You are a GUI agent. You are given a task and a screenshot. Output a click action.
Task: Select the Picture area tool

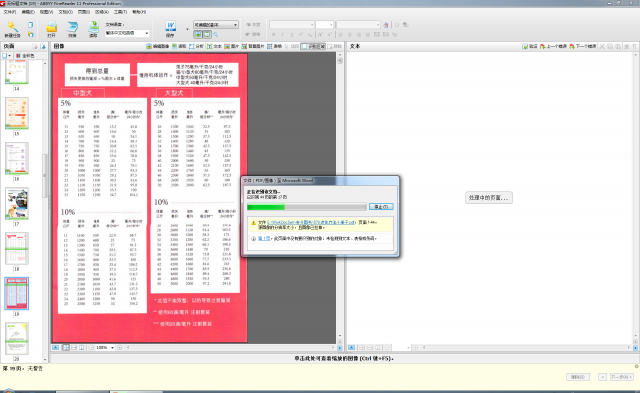point(231,47)
